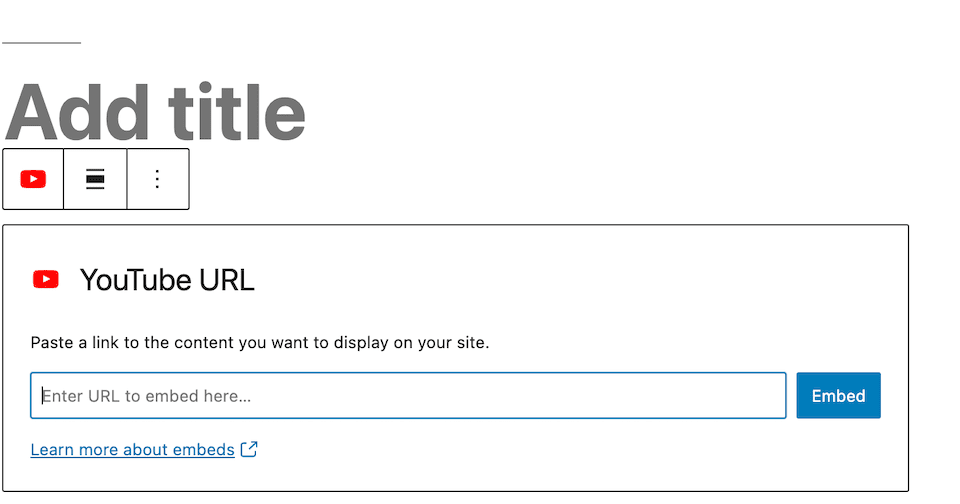Click the word "URL" in the block label
Viewport: 960px width, 504px height.
pos(226,280)
